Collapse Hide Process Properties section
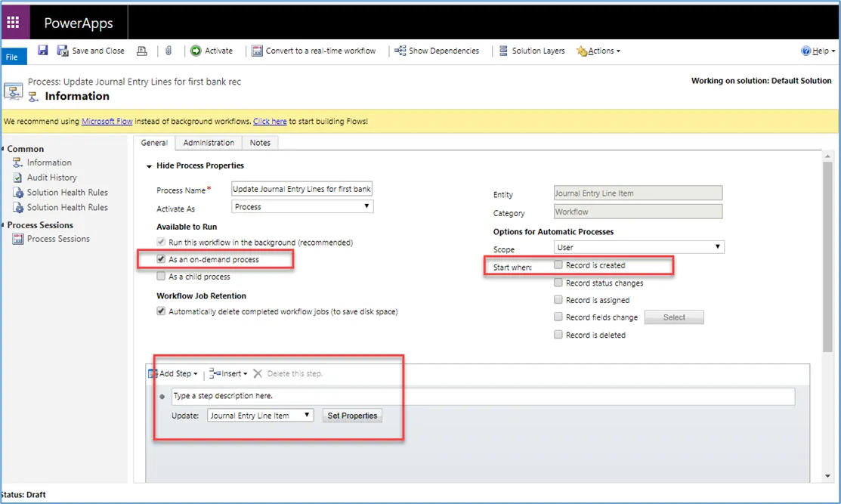The height and width of the screenshot is (504, 841). point(149,166)
